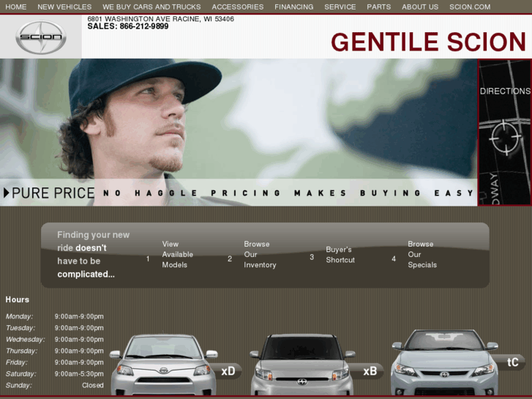Click the hero photo of man in cap

pos(239,133)
